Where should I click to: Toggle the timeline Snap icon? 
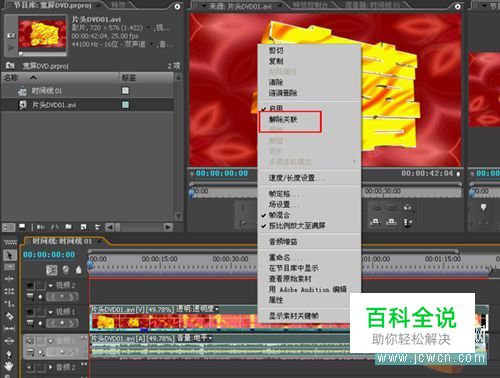click(x=52, y=270)
